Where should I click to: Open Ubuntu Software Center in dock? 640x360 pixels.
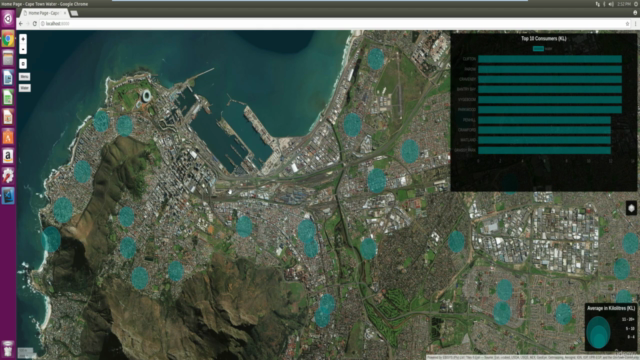[x=8, y=137]
